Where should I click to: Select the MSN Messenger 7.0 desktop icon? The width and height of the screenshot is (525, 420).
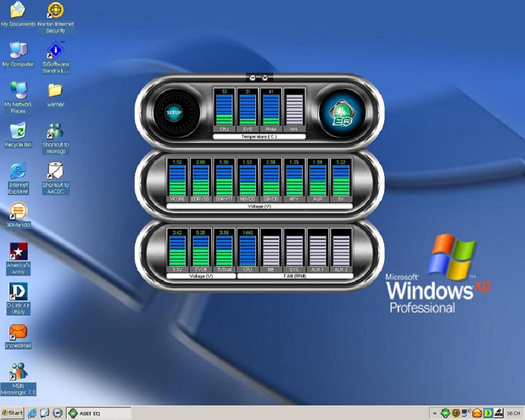click(18, 379)
